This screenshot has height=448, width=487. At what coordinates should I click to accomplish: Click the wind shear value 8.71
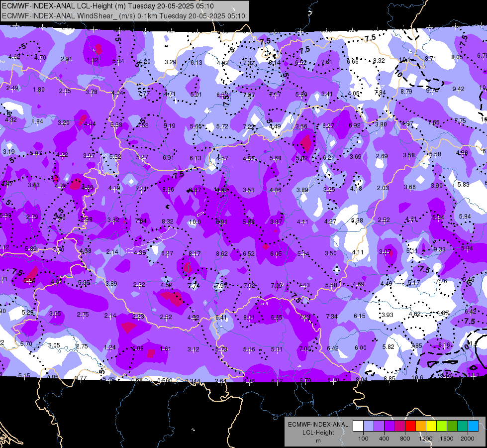coord(430,58)
